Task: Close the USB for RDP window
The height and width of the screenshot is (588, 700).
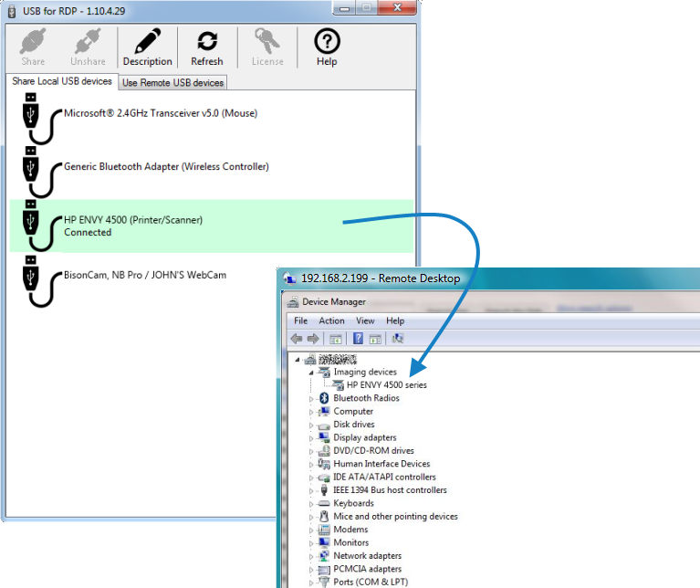Action: 397,7
